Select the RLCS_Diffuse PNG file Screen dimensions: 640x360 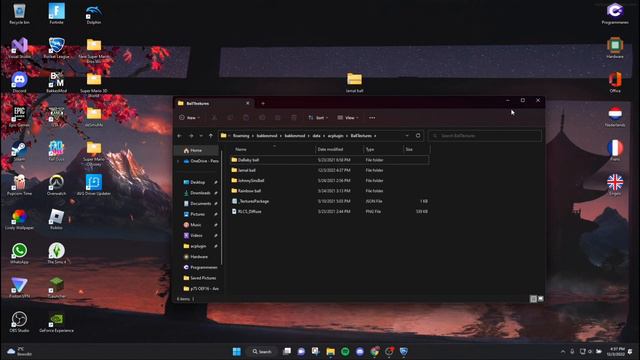(329, 211)
